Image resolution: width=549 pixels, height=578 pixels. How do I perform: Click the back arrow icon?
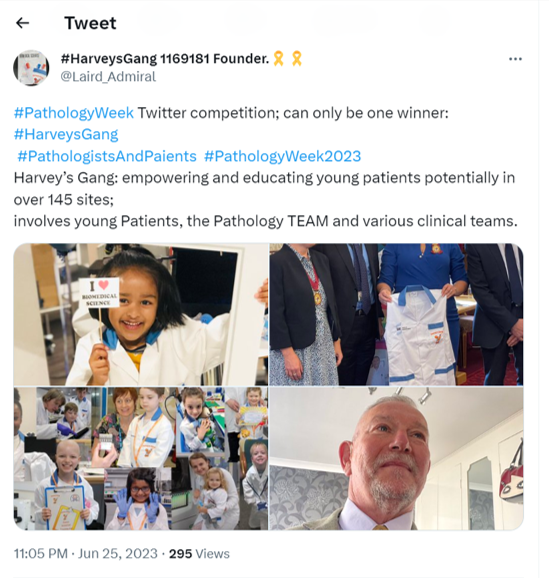22,23
